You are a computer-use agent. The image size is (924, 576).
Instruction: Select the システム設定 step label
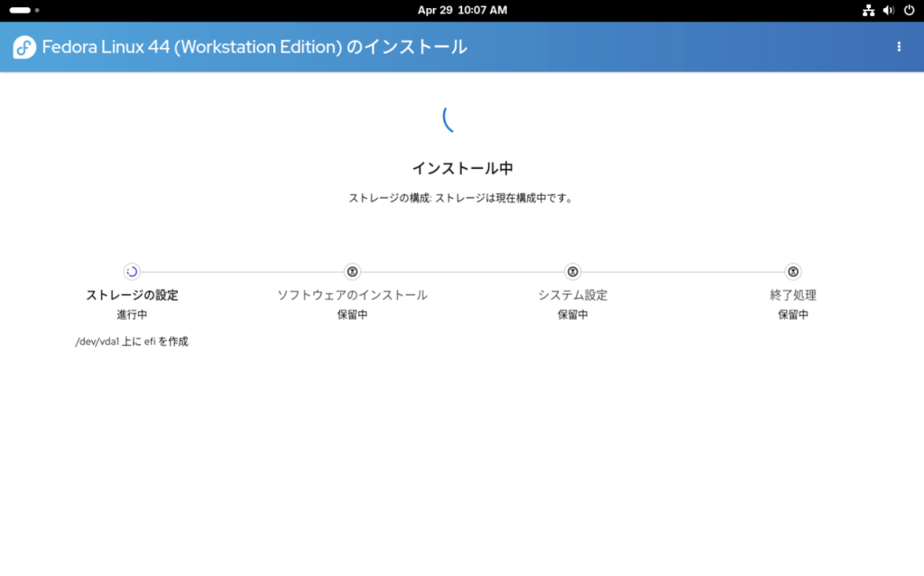click(x=572, y=295)
